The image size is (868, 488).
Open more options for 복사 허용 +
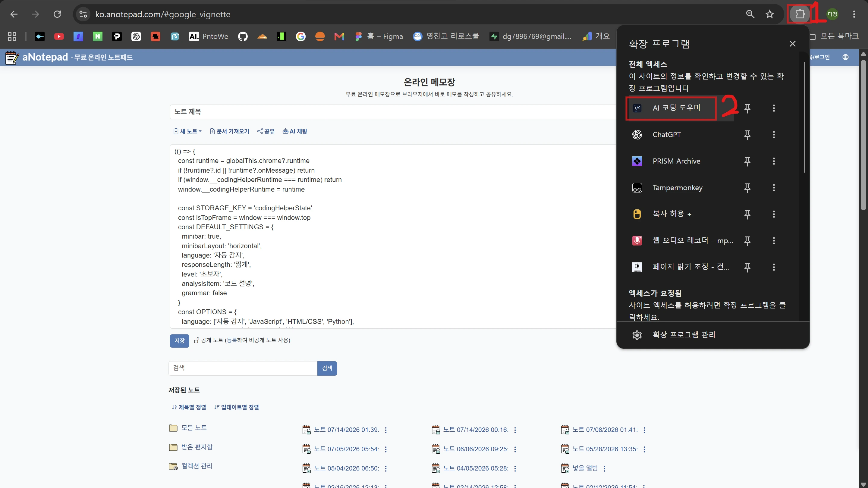[774, 214]
